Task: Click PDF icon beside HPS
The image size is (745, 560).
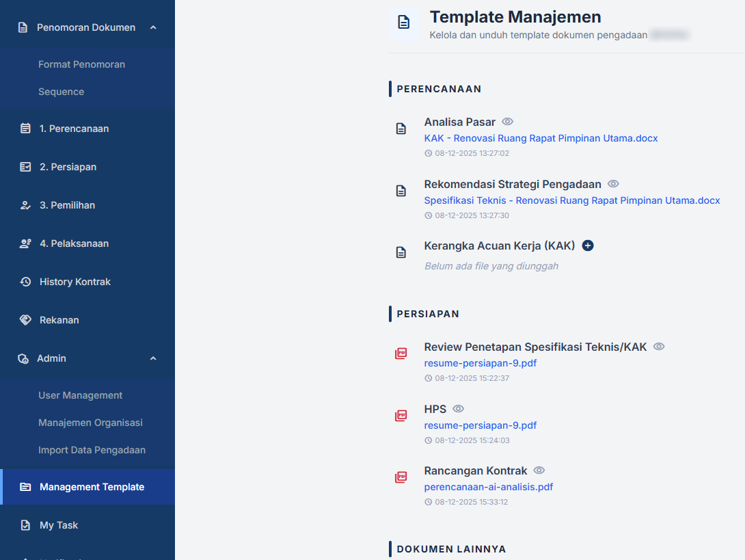Action: (401, 416)
